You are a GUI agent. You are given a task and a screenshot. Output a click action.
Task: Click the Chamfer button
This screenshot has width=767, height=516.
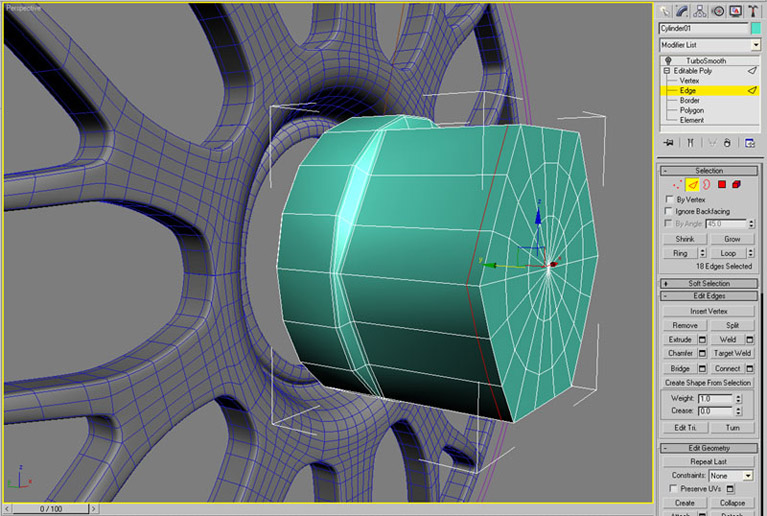pyautogui.click(x=680, y=353)
